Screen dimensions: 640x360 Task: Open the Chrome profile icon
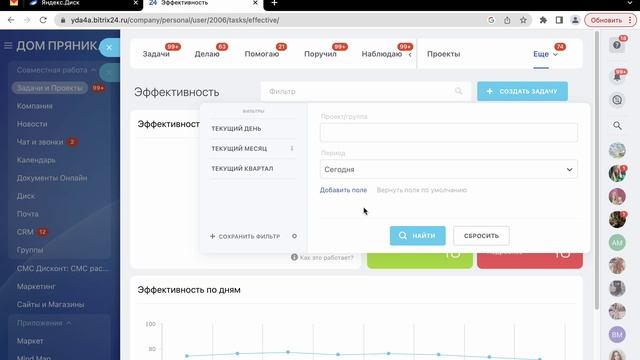pyautogui.click(x=575, y=20)
